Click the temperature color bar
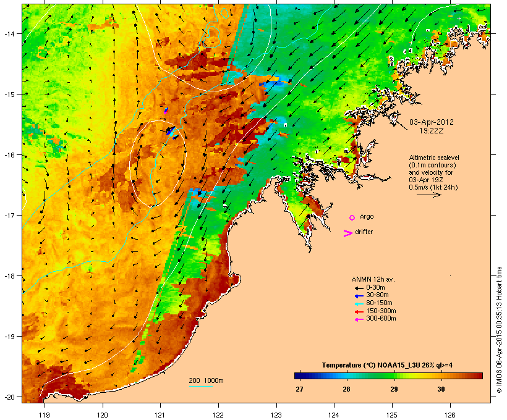This screenshot has width=507, height=420. (388, 376)
